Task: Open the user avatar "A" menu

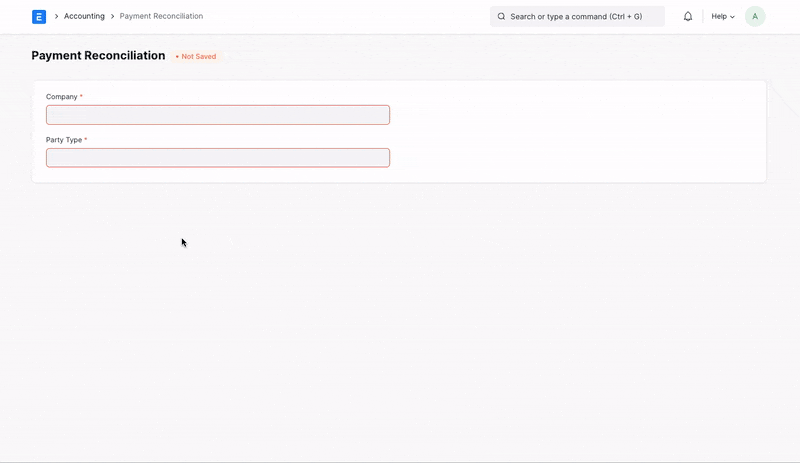Action: (755, 17)
